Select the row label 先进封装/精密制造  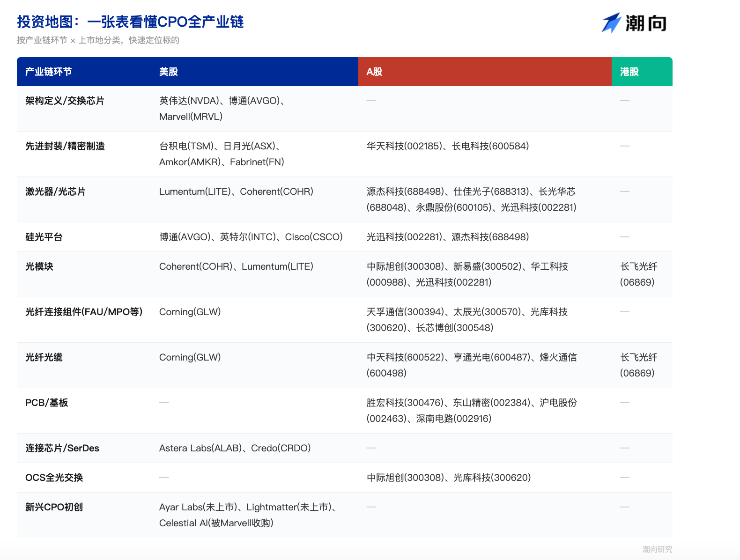pos(65,146)
